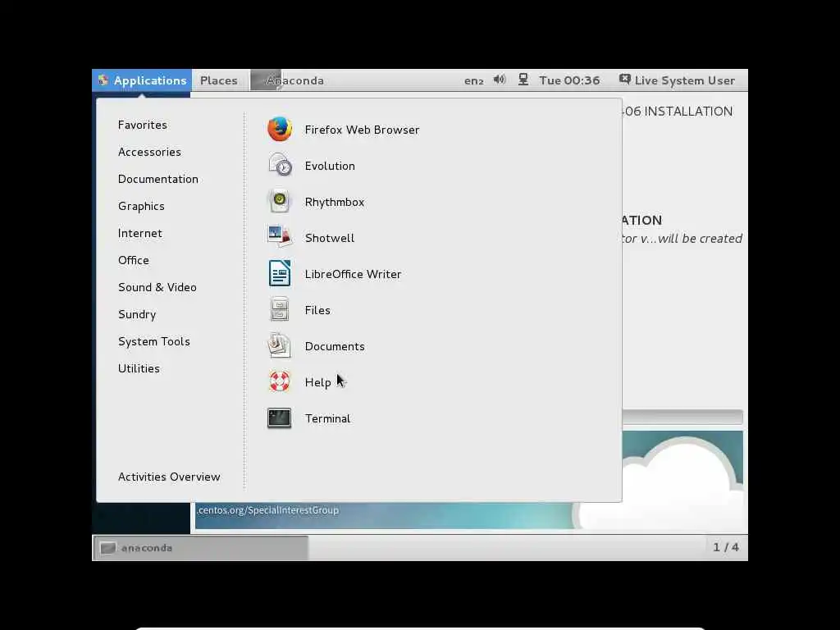Open the network status icon in top bar
840x630 pixels.
click(x=523, y=80)
